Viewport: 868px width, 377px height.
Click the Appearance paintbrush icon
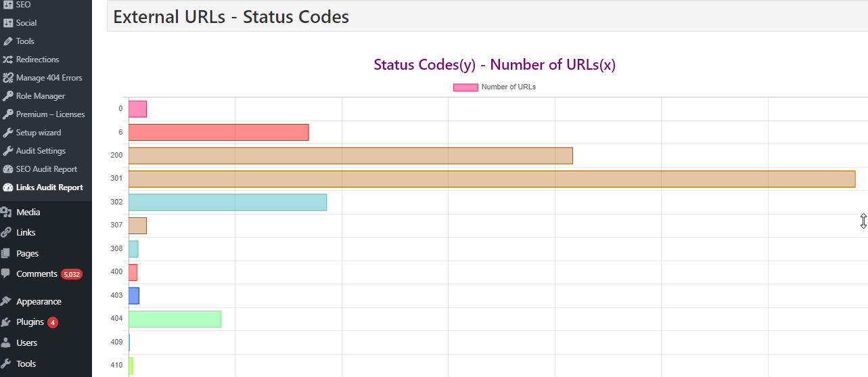tap(6, 301)
